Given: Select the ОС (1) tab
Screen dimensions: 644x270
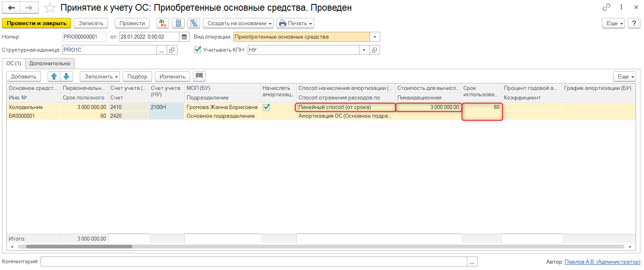Looking at the screenshot, I should 14,64.
